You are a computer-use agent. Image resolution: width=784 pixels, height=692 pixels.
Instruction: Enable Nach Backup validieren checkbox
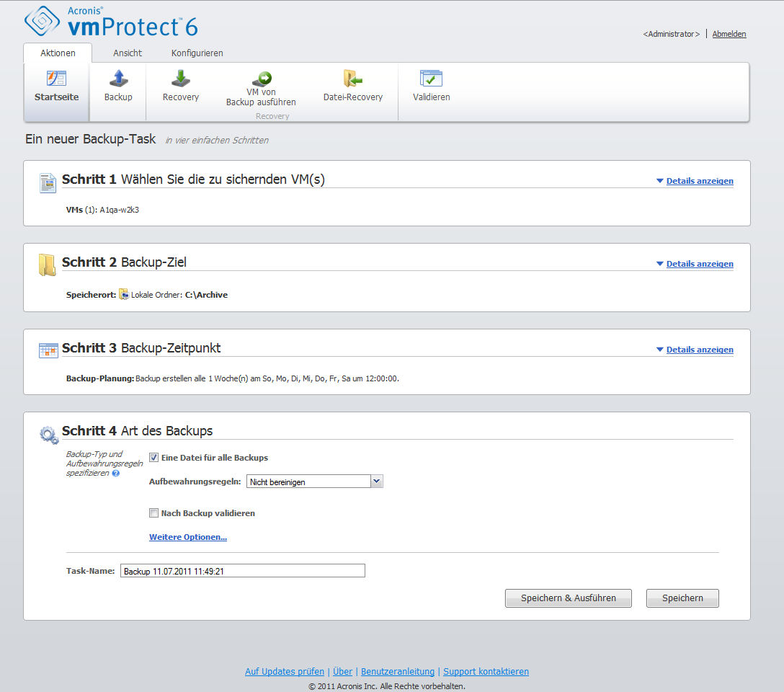(153, 513)
